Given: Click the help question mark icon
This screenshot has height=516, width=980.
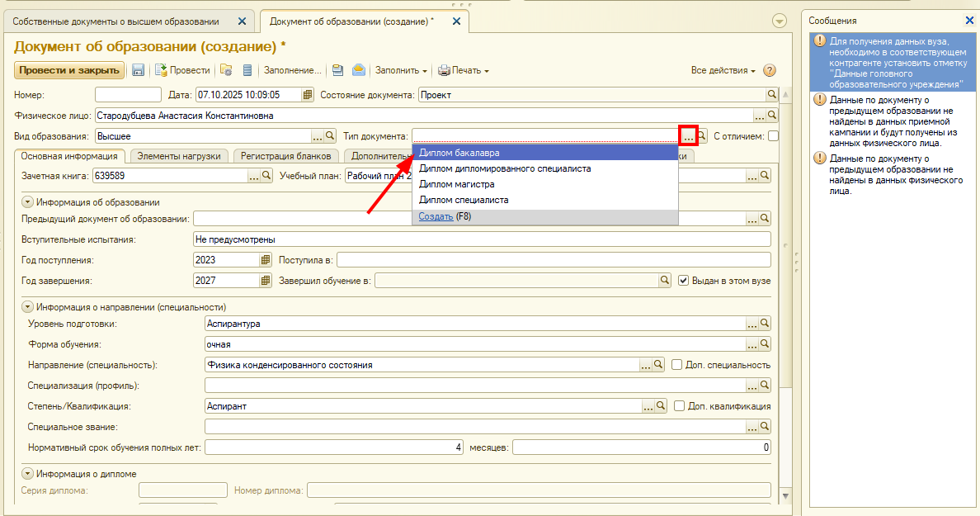Looking at the screenshot, I should 770,71.
